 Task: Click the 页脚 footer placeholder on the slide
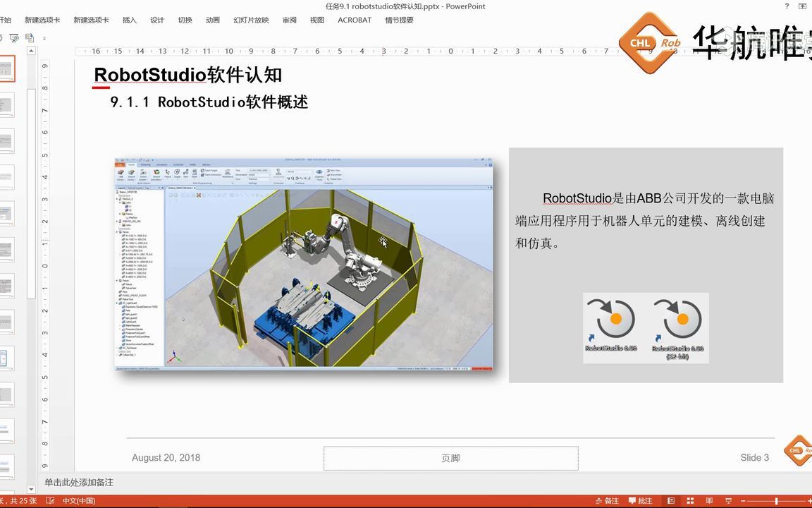[x=450, y=457]
